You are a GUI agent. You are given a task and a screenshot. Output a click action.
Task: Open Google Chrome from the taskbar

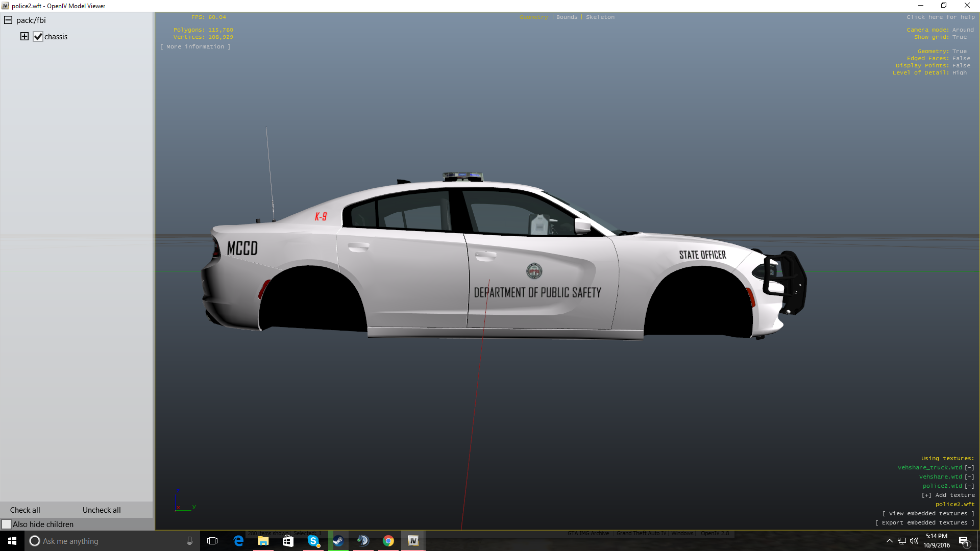[388, 541]
